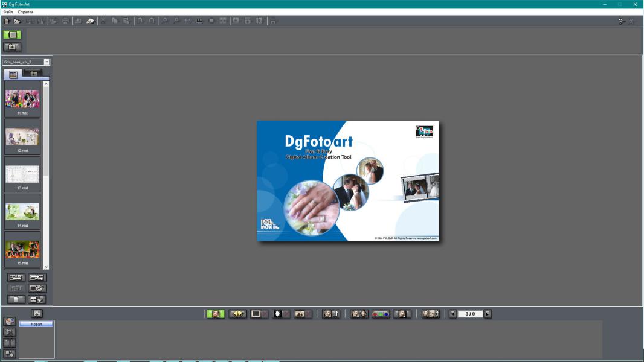
Task: Click the new album icon in toolbar
Action: coord(7,21)
